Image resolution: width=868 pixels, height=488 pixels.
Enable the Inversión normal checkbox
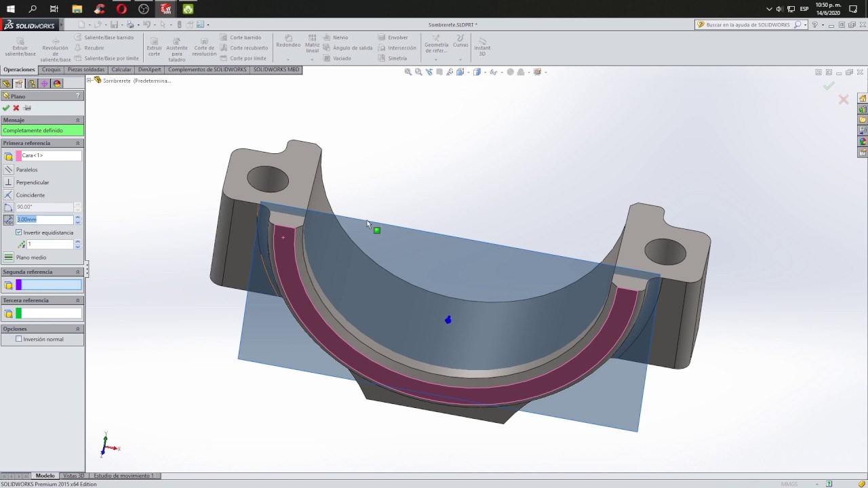[19, 339]
